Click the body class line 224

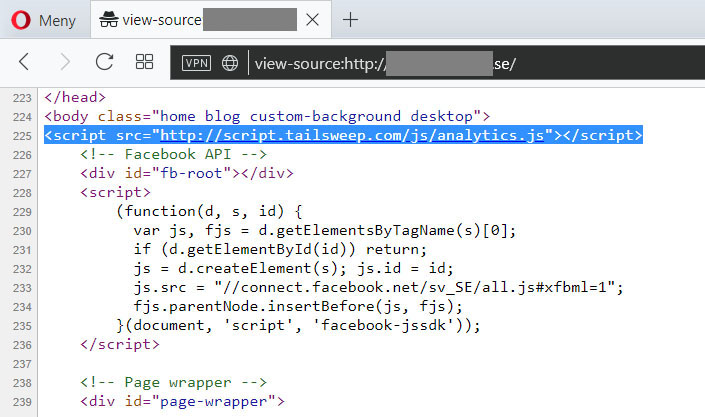click(x=267, y=117)
